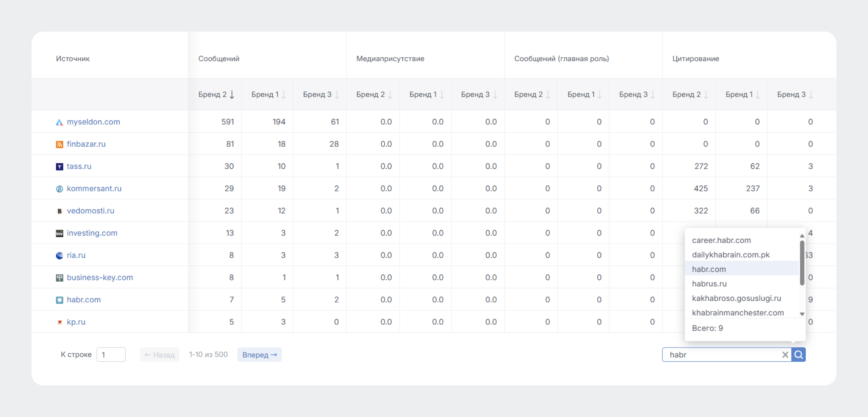Open the vedomosti.ru source link
868x417 pixels.
pyautogui.click(x=90, y=211)
